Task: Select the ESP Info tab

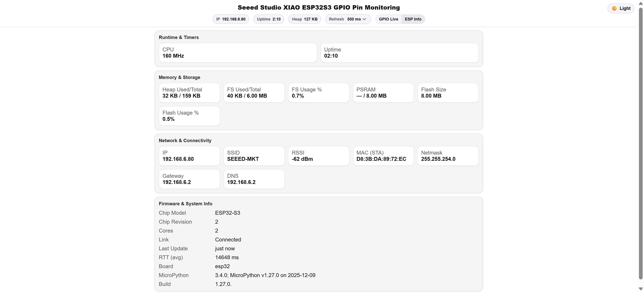Action: tap(413, 19)
